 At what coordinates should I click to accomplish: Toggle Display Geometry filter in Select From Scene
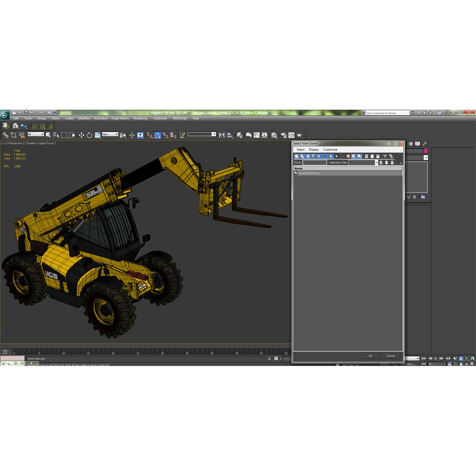pyautogui.click(x=297, y=156)
